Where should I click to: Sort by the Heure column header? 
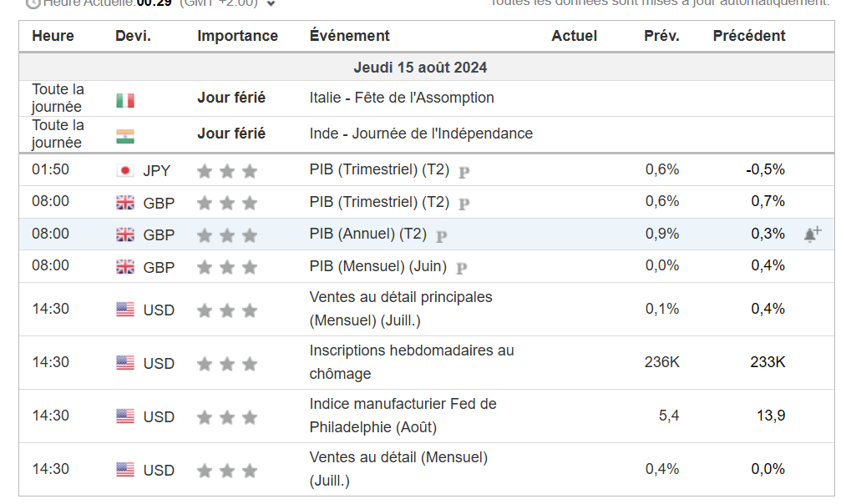pyautogui.click(x=53, y=36)
